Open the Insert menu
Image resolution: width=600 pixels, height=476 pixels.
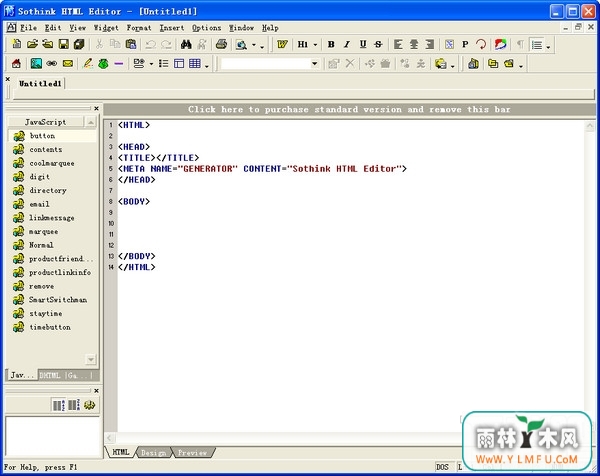pos(172,28)
